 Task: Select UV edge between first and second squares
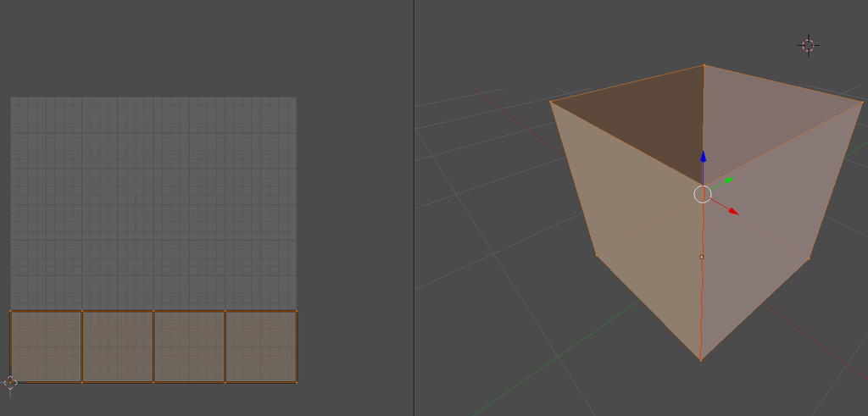82,347
